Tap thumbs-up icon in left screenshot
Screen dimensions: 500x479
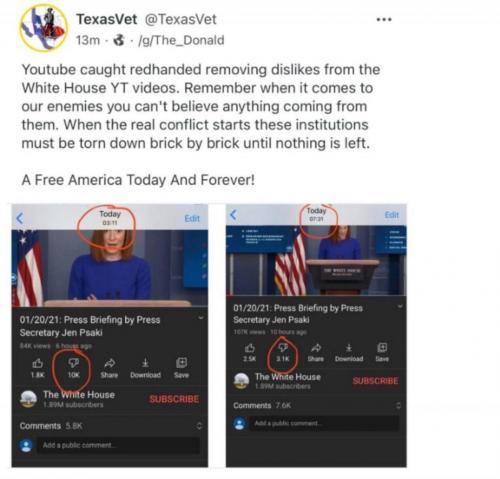37,363
